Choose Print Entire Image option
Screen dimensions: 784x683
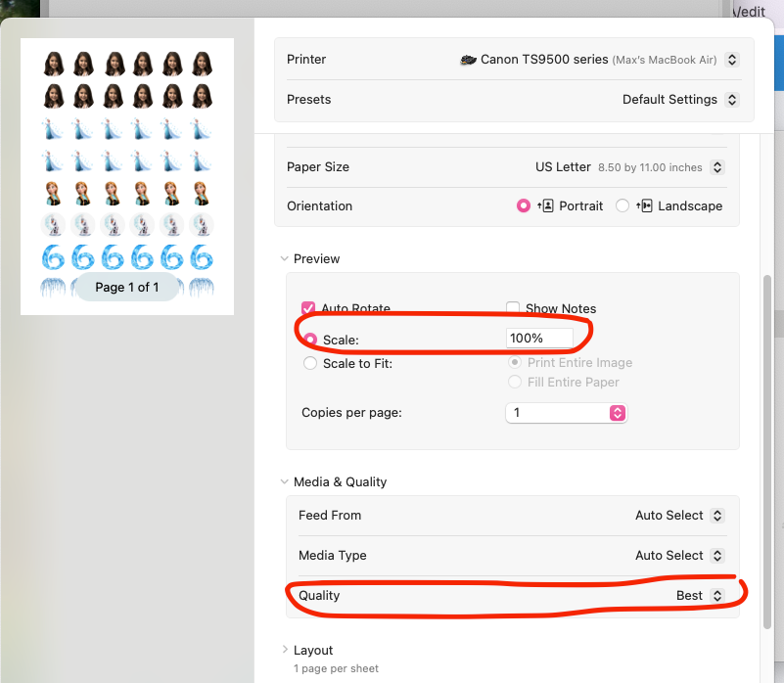coord(515,362)
